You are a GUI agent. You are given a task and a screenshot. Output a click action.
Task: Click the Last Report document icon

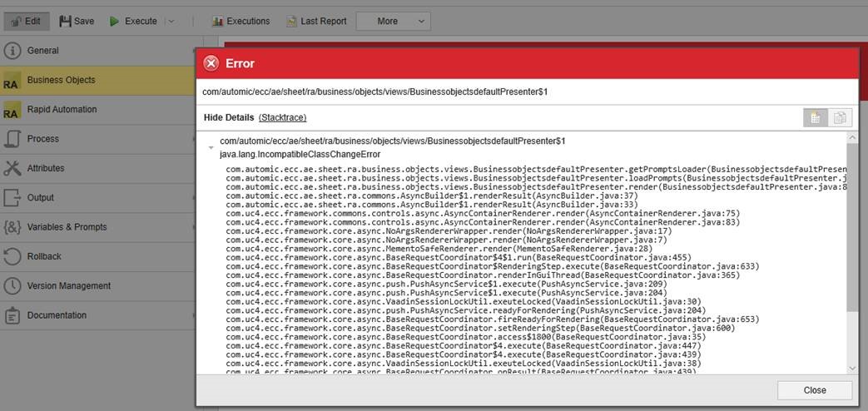tap(291, 22)
